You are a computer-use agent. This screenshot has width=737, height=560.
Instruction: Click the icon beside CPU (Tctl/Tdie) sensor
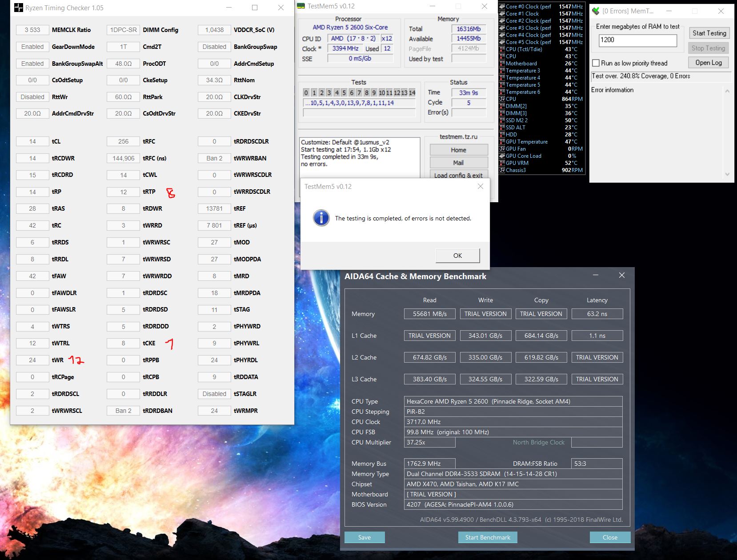pyautogui.click(x=502, y=49)
